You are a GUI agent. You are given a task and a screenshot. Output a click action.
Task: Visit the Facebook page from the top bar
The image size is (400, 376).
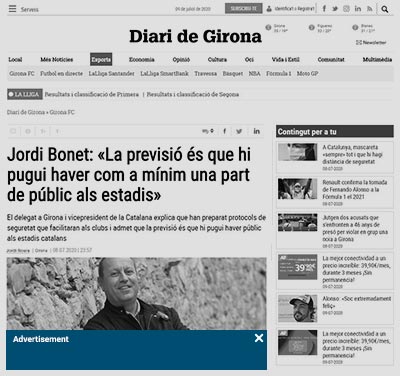point(324,9)
